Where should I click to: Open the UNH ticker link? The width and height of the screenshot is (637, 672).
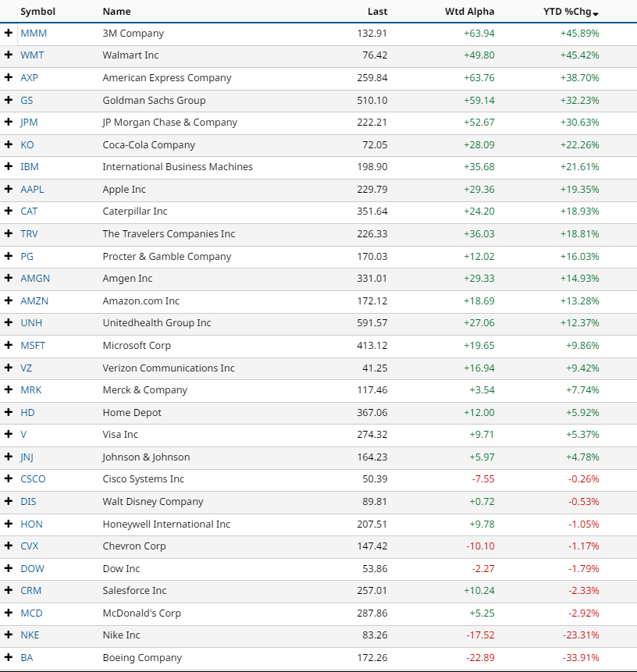point(30,323)
